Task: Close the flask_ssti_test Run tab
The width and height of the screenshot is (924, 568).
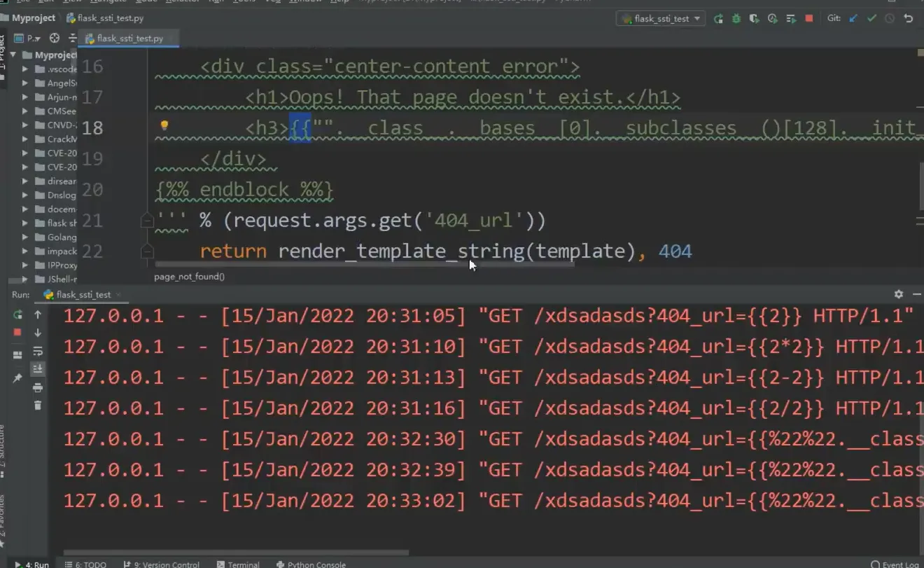Action: [118, 295]
